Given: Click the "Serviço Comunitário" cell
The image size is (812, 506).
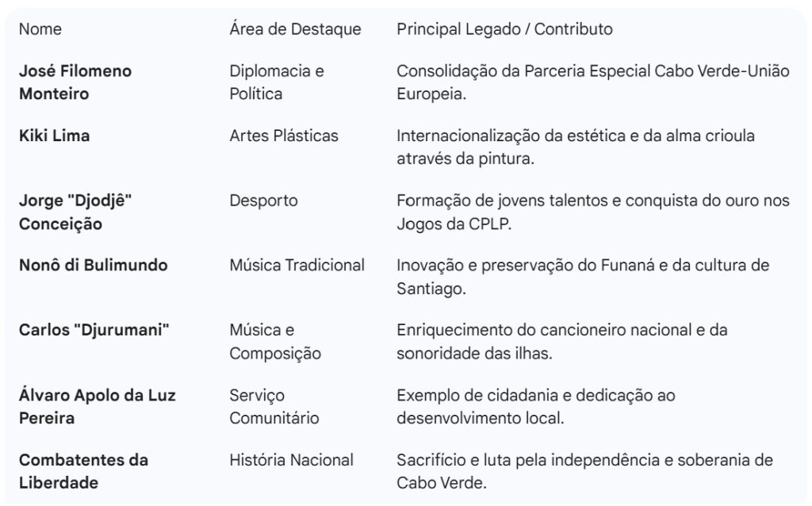Looking at the screenshot, I should [274, 407].
